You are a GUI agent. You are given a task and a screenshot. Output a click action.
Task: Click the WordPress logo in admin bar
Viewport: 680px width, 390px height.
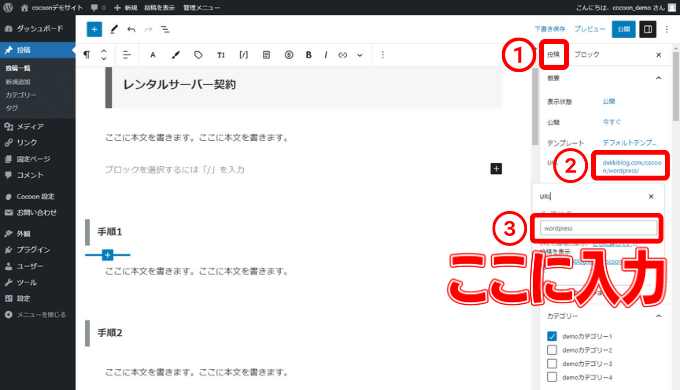[x=8, y=7]
